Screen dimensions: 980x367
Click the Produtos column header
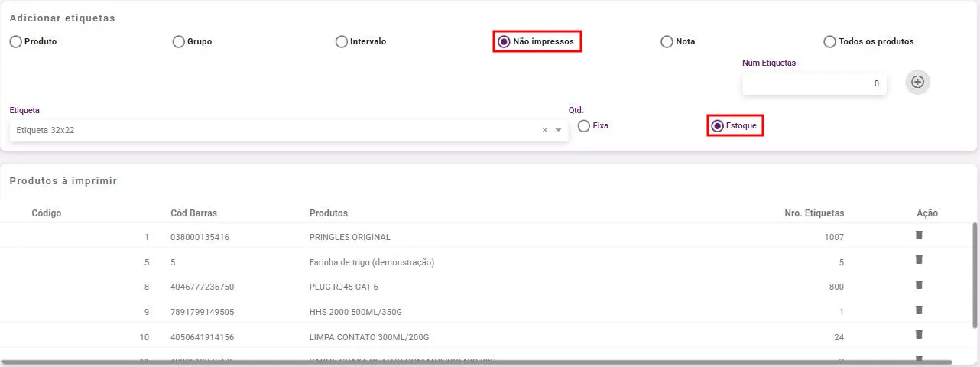click(x=329, y=213)
